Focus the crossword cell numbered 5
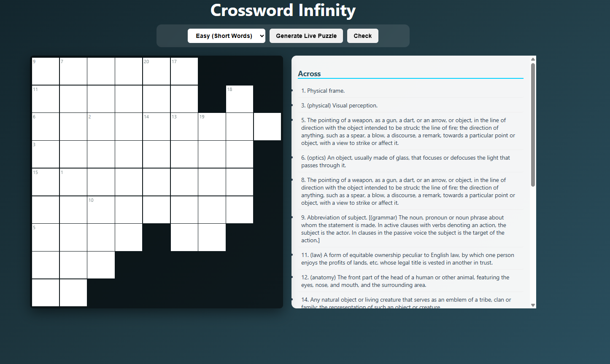The height and width of the screenshot is (364, 610). click(x=46, y=237)
